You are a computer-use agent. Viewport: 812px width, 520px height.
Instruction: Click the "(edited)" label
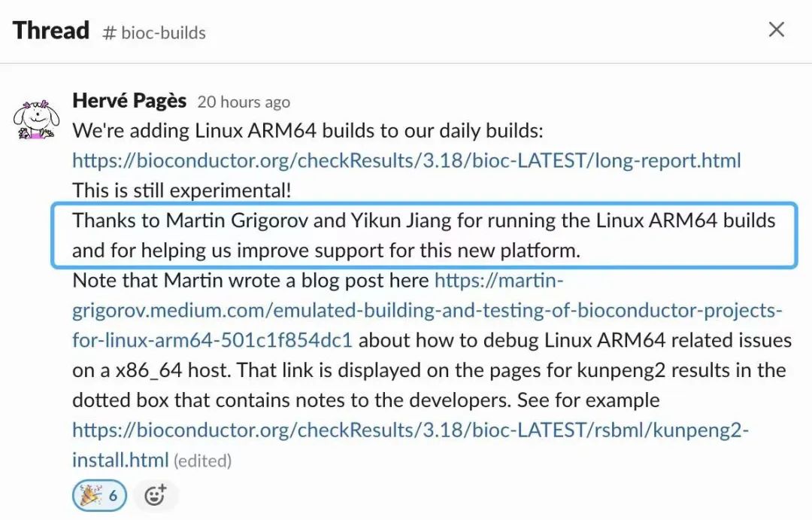tap(202, 461)
